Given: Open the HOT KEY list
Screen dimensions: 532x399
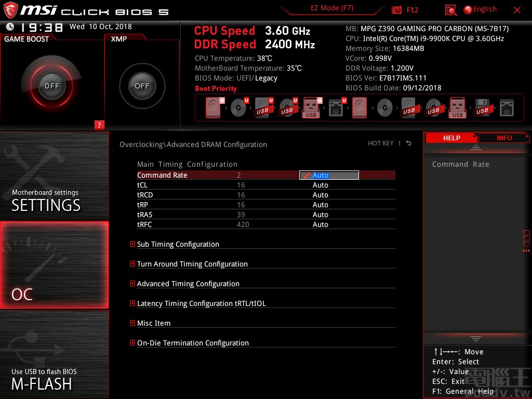Looking at the screenshot, I should tap(381, 143).
